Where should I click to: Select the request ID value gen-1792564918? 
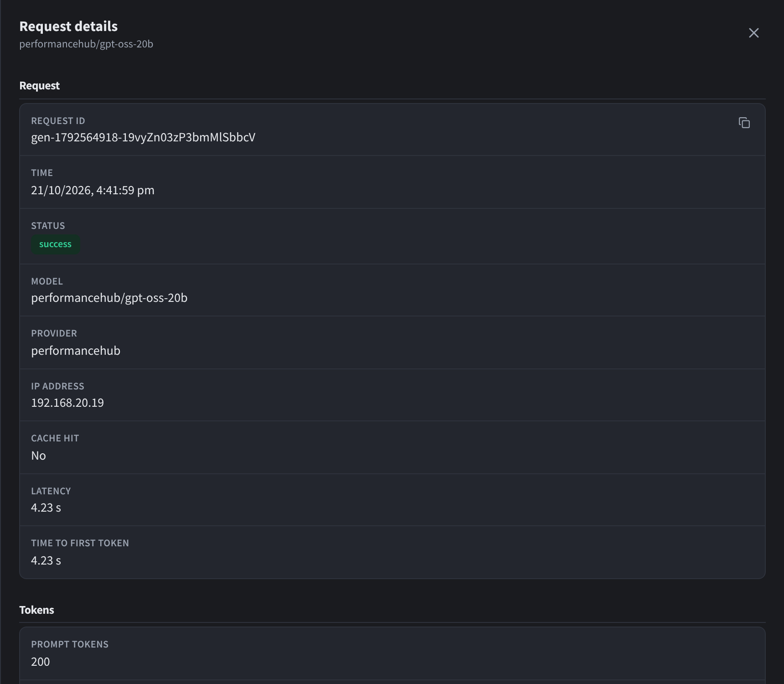pyautogui.click(x=143, y=137)
